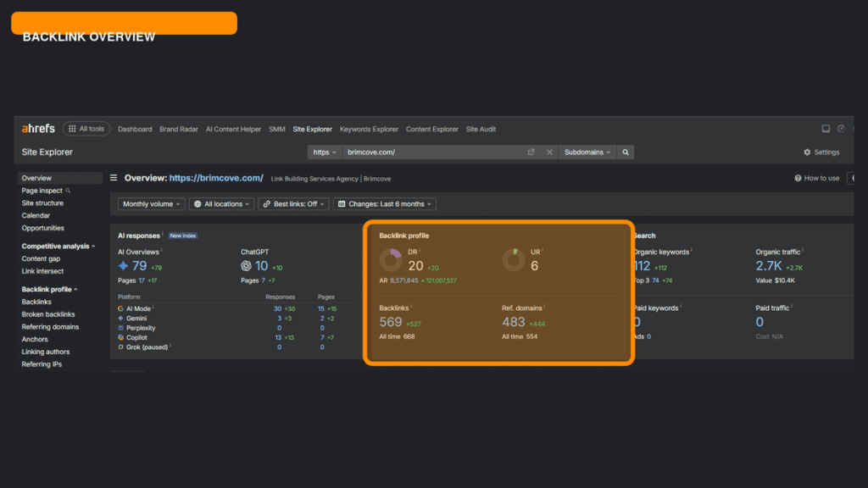This screenshot has width=868, height=488.
Task: Open AI Content Helper
Action: pyautogui.click(x=233, y=129)
